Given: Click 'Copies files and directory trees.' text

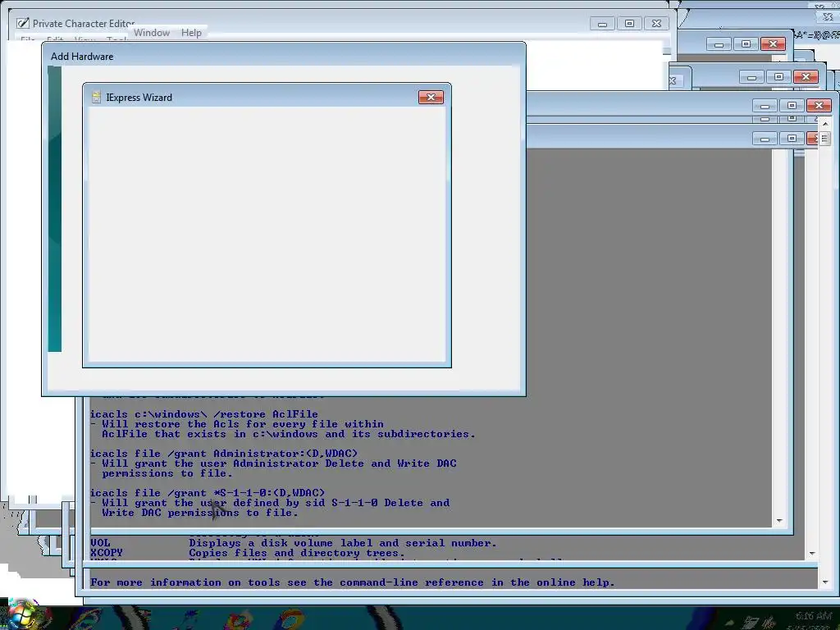Looking at the screenshot, I should (297, 553).
